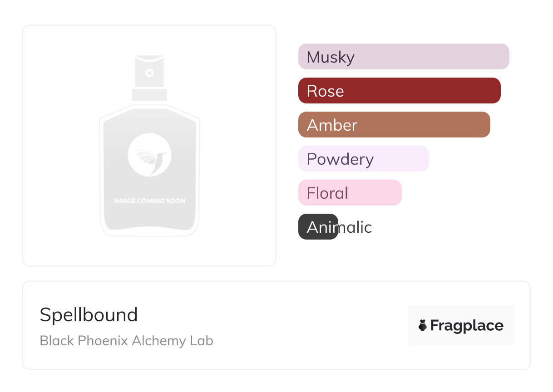Image resolution: width=553 pixels, height=392 pixels.
Task: Open the Spellbound fragrance title
Action: [89, 315]
